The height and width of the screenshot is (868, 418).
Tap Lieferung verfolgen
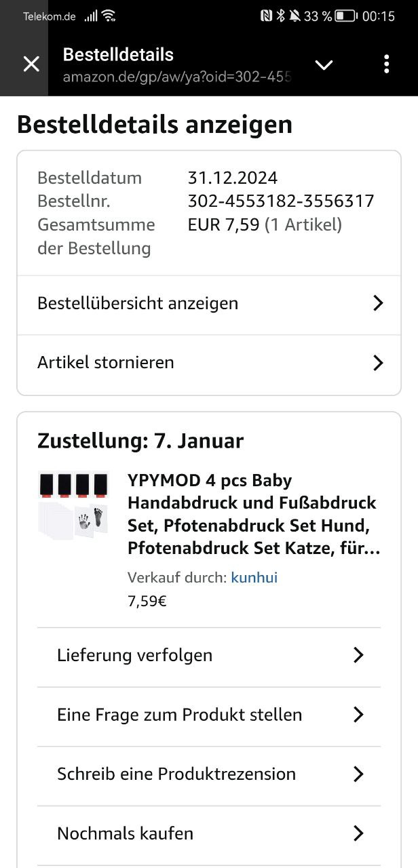click(135, 655)
